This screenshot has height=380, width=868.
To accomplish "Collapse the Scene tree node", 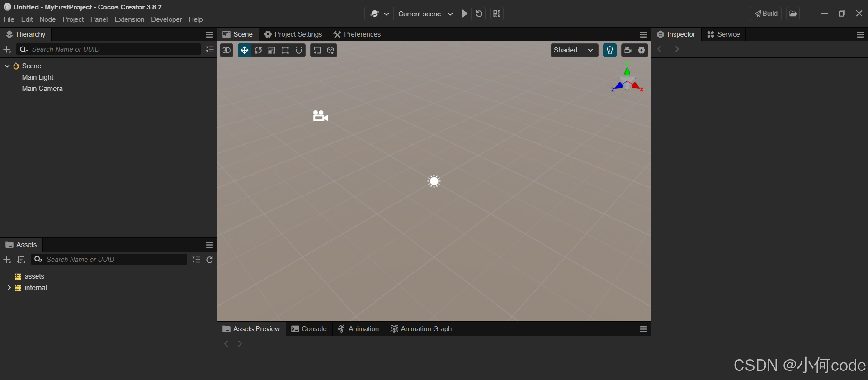I will tap(7, 66).
